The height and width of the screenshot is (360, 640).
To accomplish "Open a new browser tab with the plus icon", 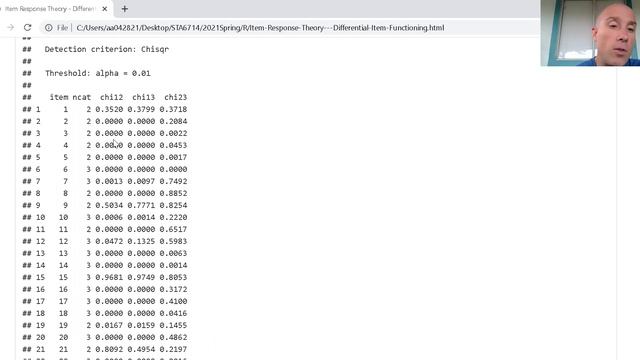I will coord(124,9).
